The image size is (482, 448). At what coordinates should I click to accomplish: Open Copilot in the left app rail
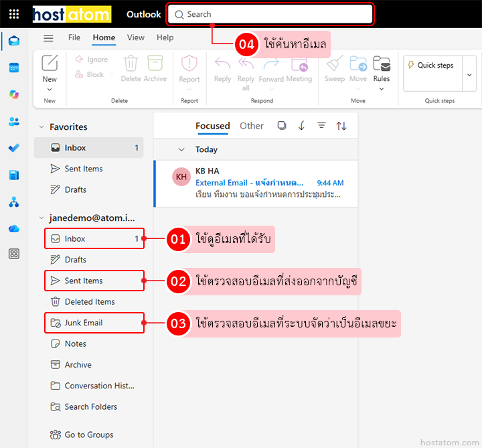pyautogui.click(x=14, y=94)
